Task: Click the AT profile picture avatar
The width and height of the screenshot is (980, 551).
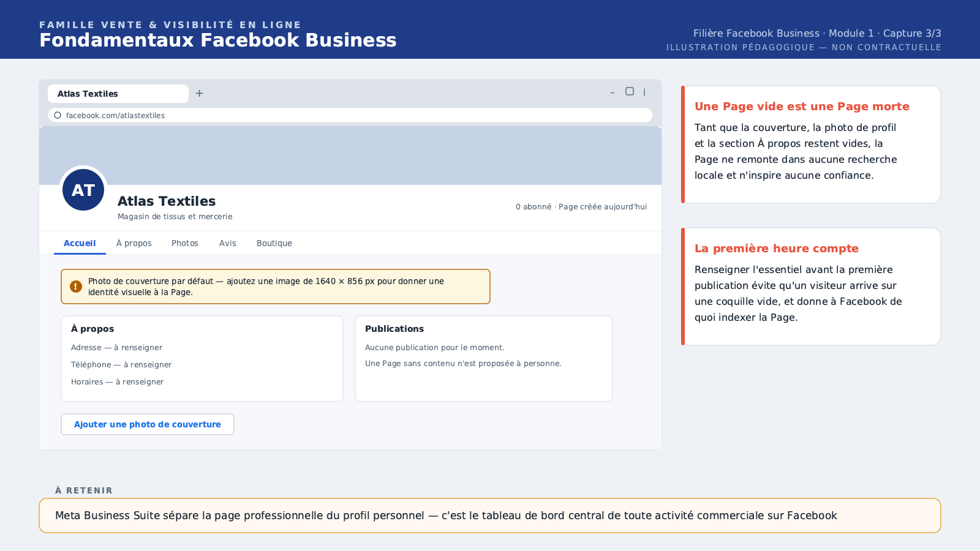Action: point(83,190)
